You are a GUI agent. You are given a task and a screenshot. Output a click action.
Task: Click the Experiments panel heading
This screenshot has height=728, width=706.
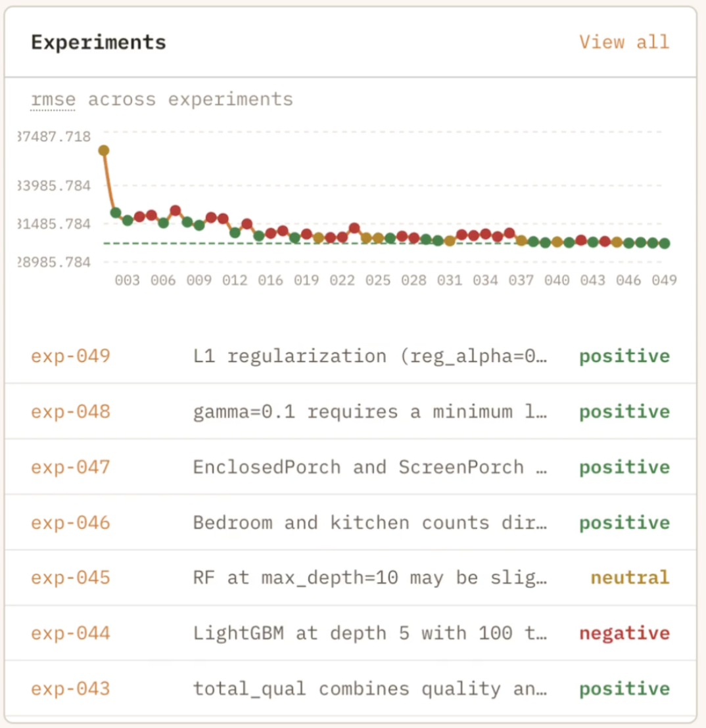(99, 43)
